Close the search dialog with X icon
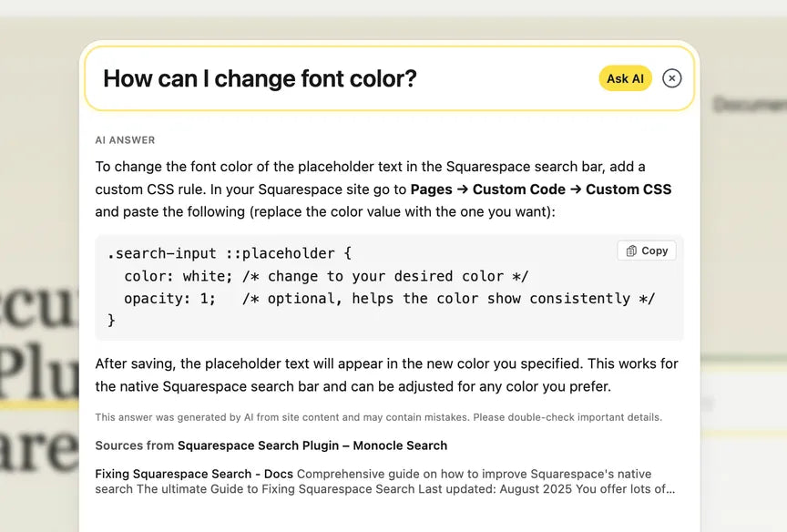Viewport: 787px width, 532px height. coord(671,78)
